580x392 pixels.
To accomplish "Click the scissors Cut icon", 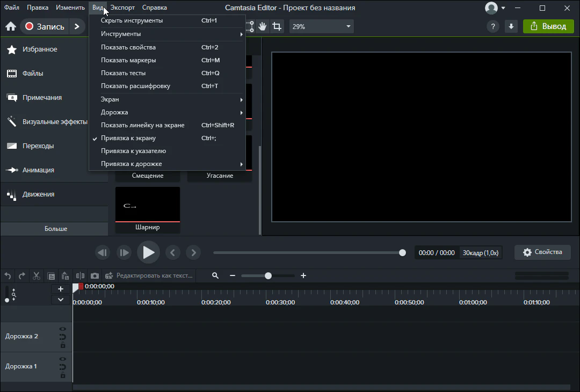I will click(x=37, y=275).
